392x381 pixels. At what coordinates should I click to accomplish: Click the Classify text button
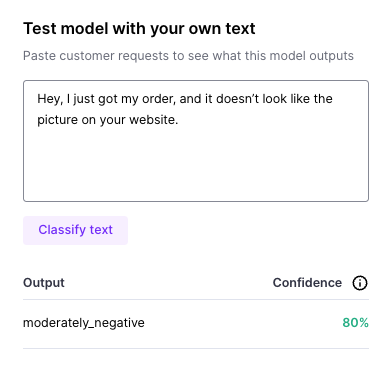point(75,230)
